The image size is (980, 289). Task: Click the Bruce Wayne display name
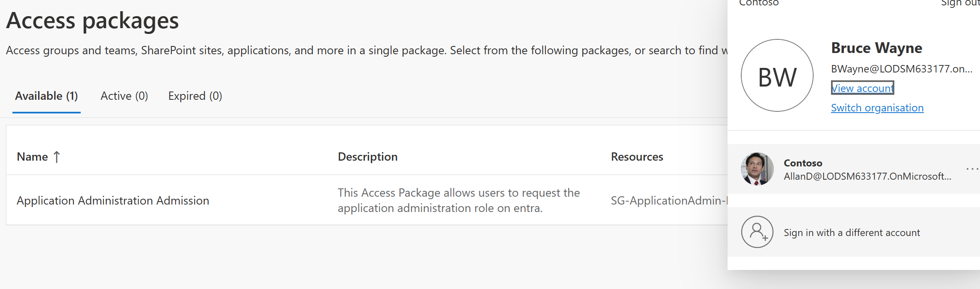[877, 48]
